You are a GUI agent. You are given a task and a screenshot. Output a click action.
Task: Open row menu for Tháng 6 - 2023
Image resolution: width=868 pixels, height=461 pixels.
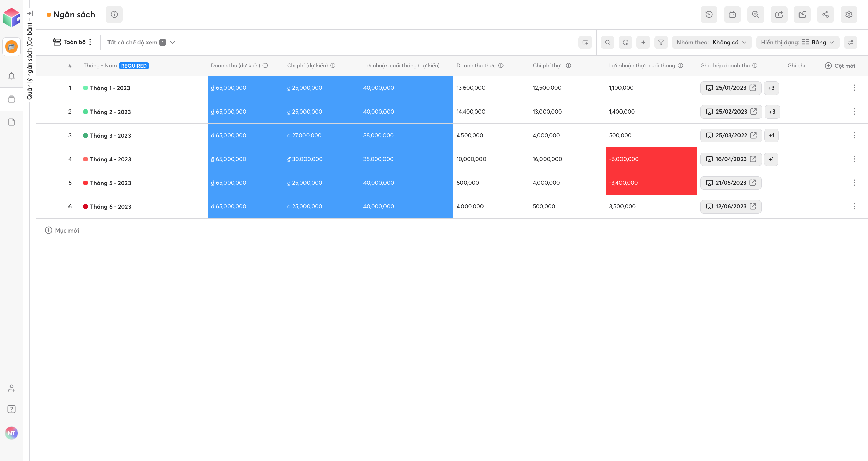click(x=854, y=206)
